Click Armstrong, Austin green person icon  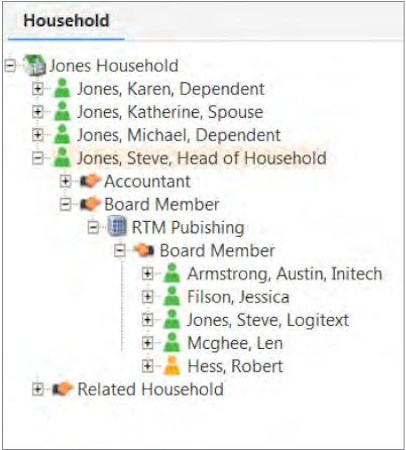172,273
